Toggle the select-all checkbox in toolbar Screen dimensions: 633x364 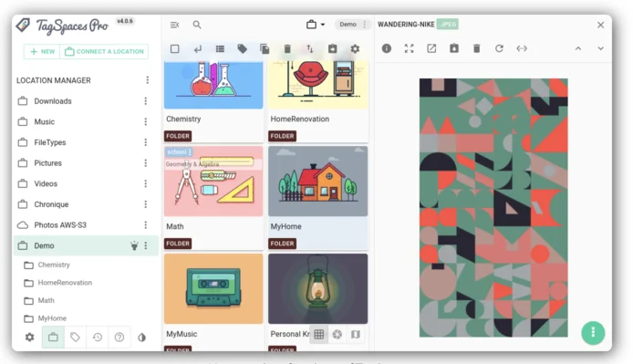(x=175, y=49)
